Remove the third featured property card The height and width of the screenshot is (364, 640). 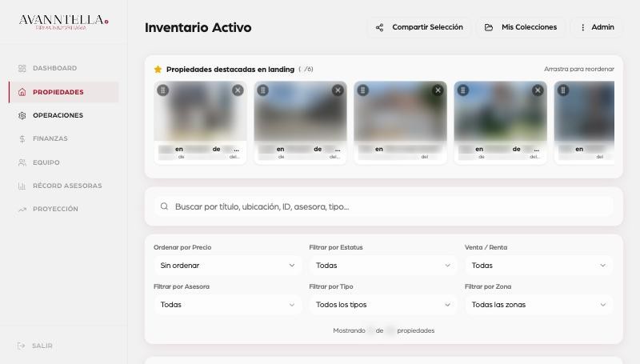click(438, 90)
